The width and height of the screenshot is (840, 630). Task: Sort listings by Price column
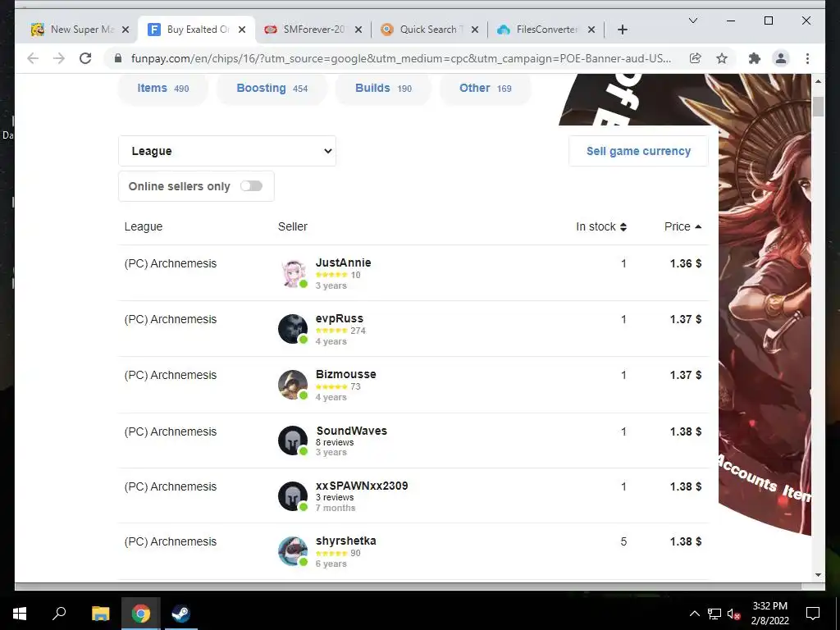pyautogui.click(x=682, y=226)
